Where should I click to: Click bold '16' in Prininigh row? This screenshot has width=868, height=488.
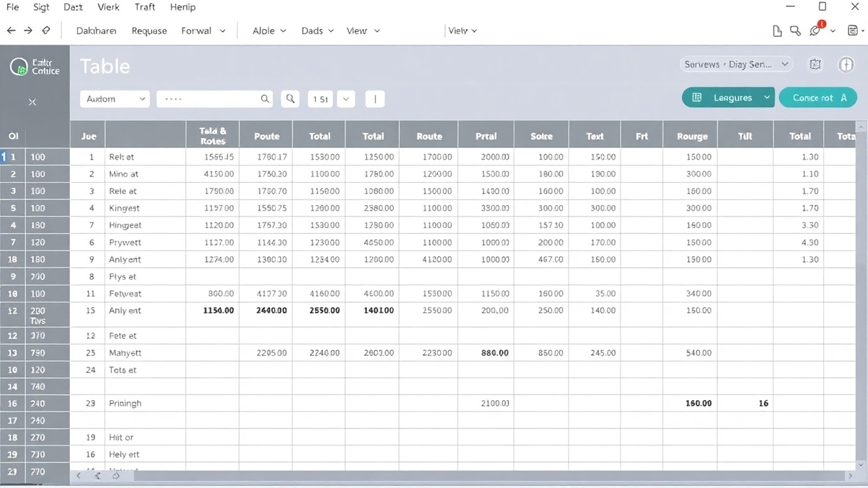[763, 403]
